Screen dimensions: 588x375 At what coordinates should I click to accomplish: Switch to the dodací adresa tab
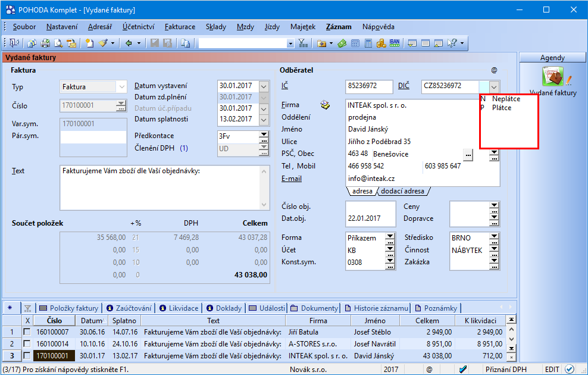402,191
